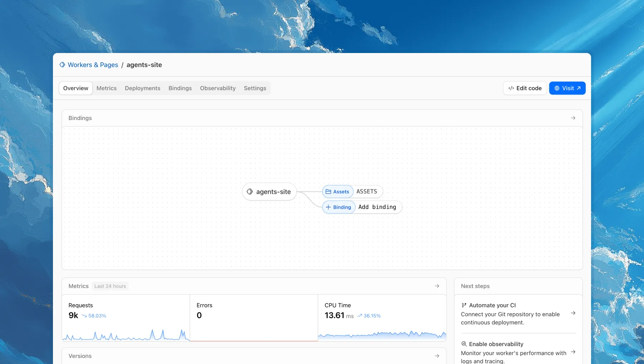Click the Requests chart in Metrics

[x=125, y=335]
